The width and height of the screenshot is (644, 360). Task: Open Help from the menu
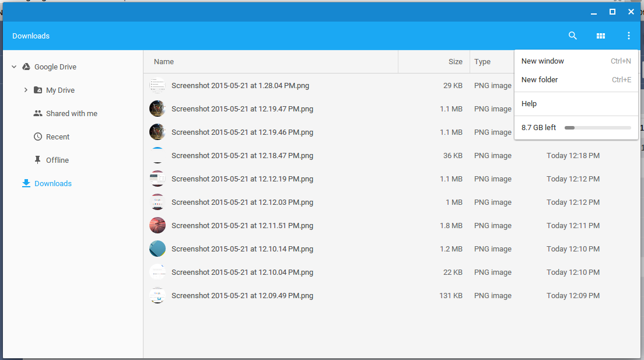[576, 103]
